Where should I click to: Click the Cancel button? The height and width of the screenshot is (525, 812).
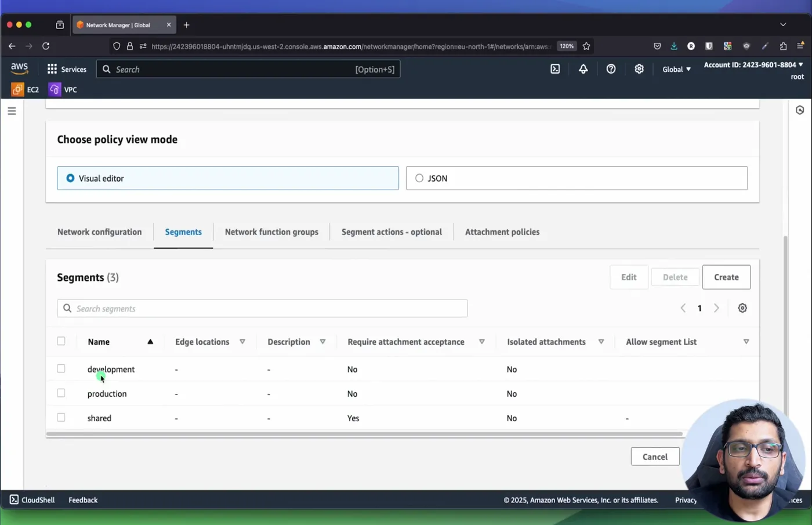pyautogui.click(x=655, y=457)
